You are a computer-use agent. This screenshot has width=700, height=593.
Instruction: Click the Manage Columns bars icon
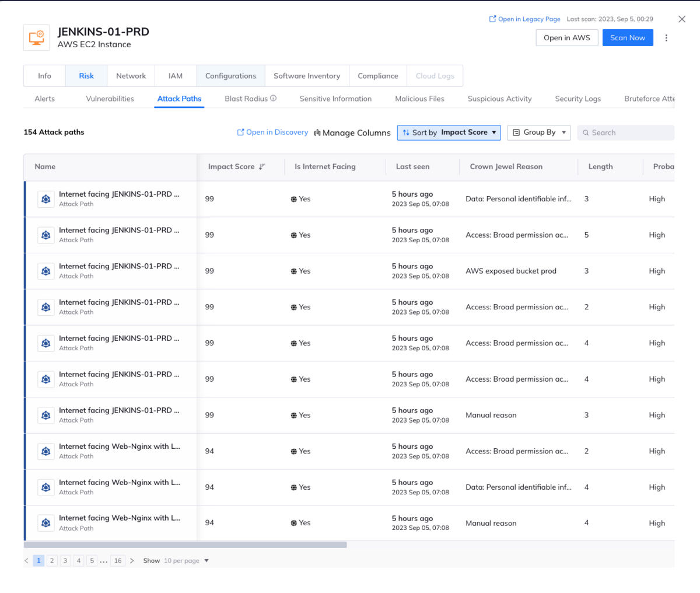(x=317, y=133)
